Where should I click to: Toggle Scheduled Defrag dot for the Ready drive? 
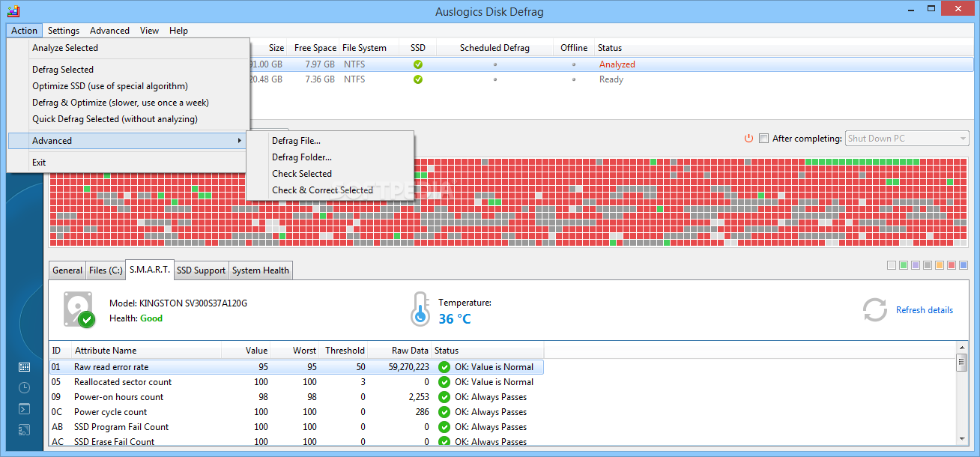pyautogui.click(x=494, y=79)
